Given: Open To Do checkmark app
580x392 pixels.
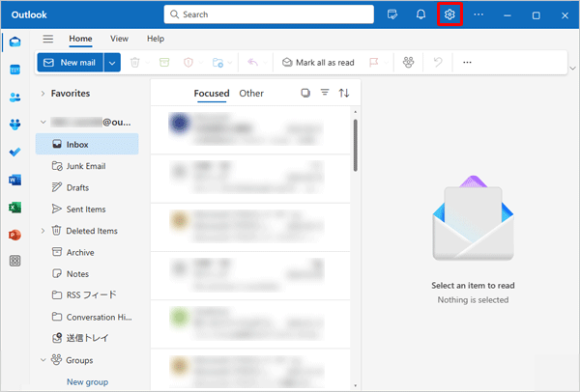Looking at the screenshot, I should point(14,152).
